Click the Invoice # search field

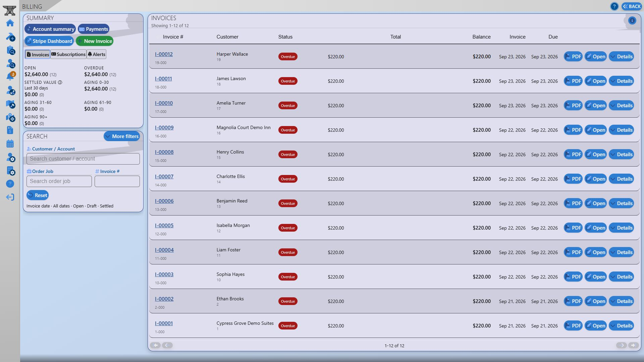(117, 181)
